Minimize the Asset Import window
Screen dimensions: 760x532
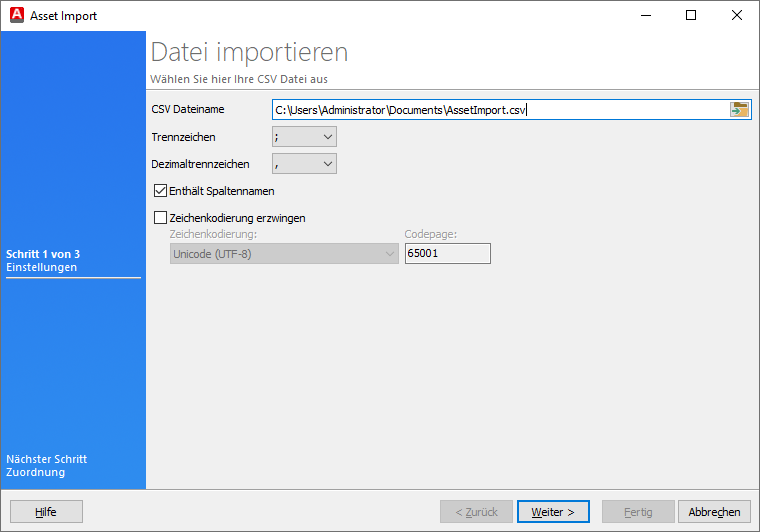tap(646, 16)
